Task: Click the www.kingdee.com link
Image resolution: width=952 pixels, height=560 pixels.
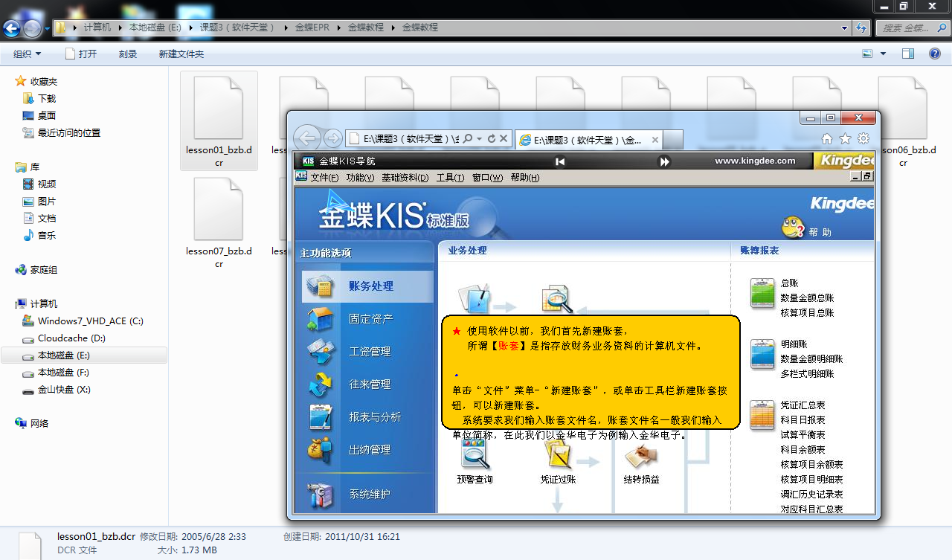Action: 755,161
